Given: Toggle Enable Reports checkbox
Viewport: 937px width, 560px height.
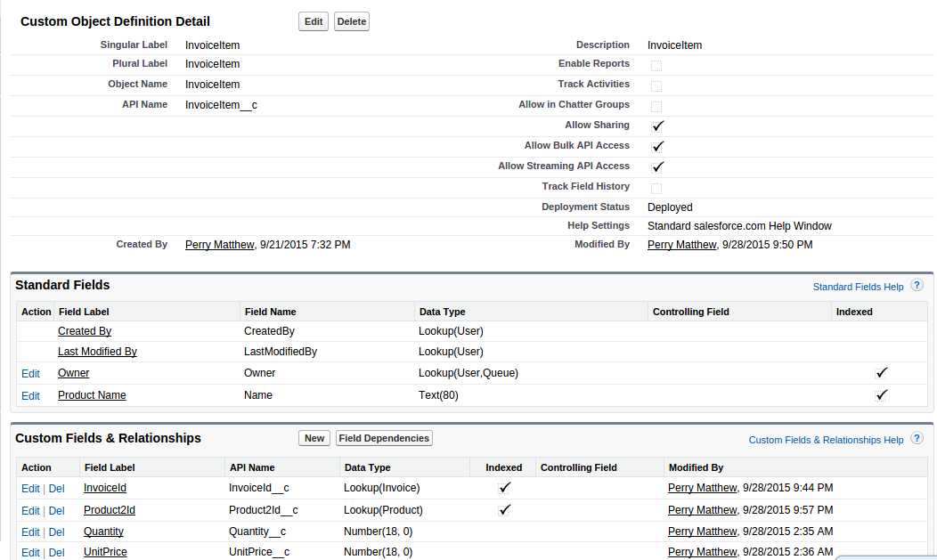Looking at the screenshot, I should (x=656, y=66).
